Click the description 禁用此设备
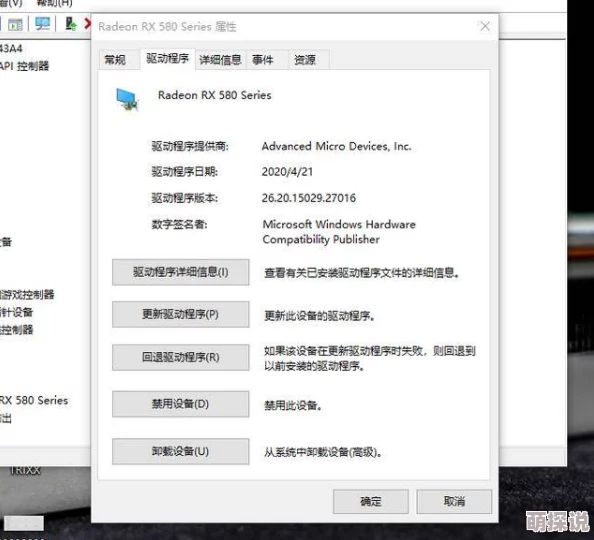Screen dimensions: 594x540 (x=293, y=405)
